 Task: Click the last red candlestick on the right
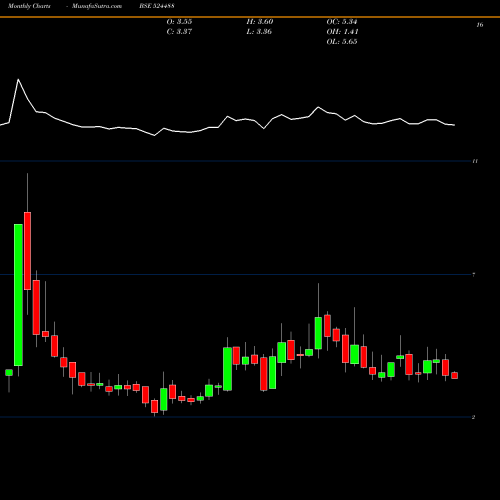click(x=454, y=376)
